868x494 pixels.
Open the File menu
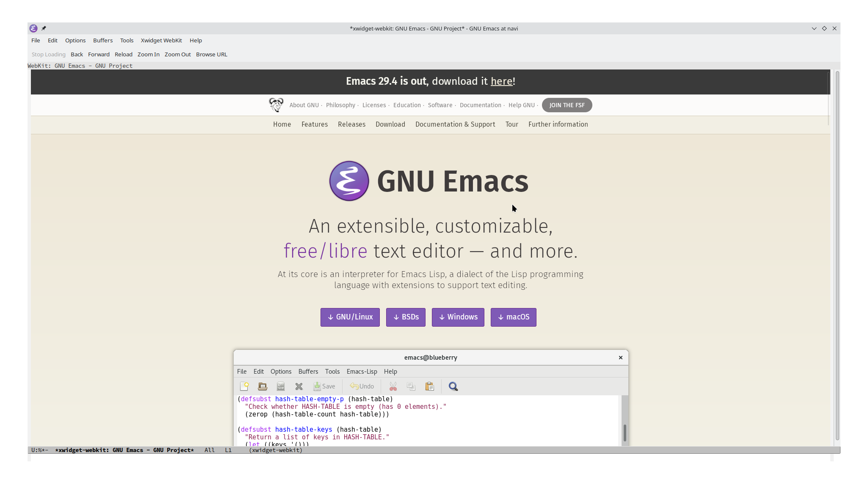36,40
